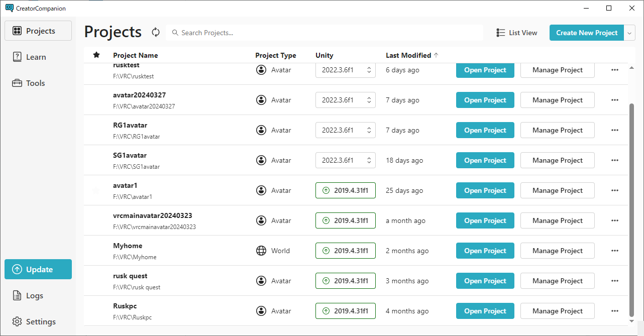Focus the Search Projects input field
Screen dimensions: 644x336
[325, 33]
